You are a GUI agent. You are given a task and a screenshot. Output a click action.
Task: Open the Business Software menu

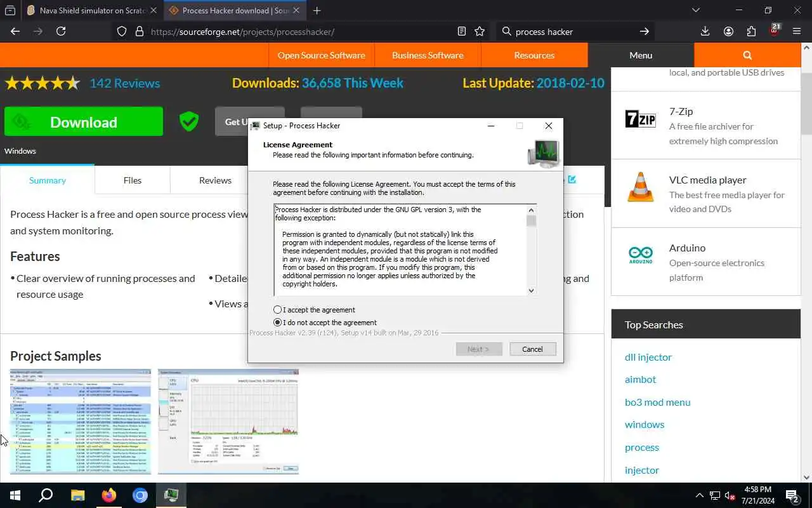tap(428, 55)
